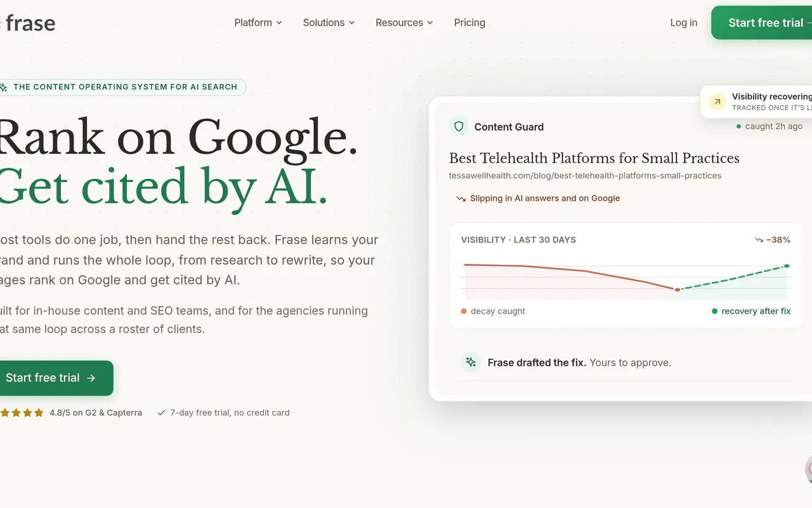Click the Content Guard label

[x=509, y=127]
